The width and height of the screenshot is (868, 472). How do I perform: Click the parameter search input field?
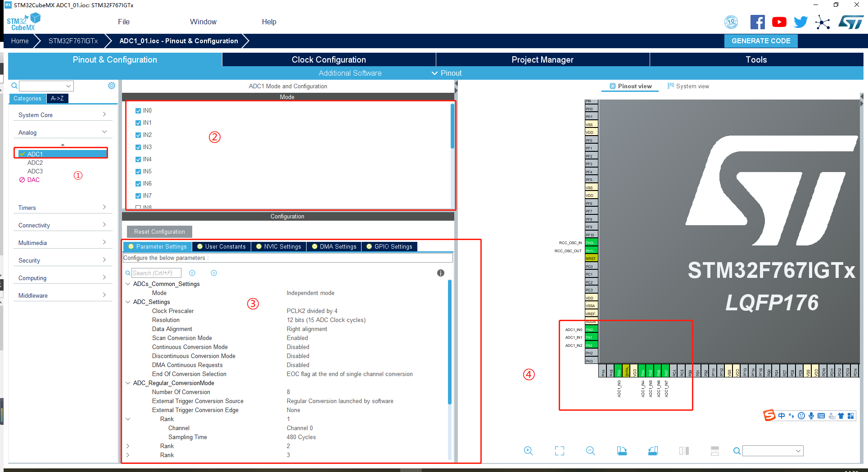(x=156, y=273)
